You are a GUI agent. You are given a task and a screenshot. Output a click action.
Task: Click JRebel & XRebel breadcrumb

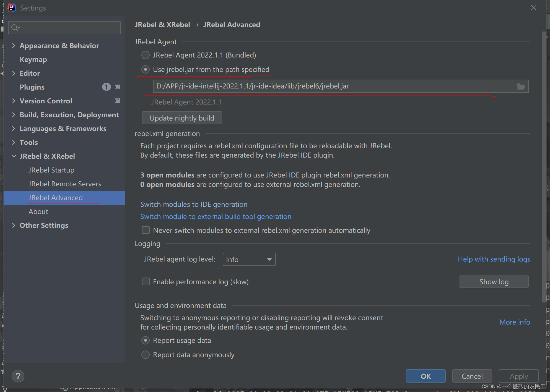162,25
